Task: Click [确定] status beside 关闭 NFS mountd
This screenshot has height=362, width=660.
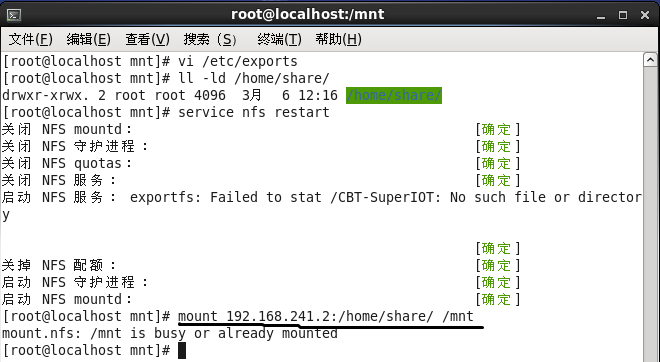Action: (498, 129)
